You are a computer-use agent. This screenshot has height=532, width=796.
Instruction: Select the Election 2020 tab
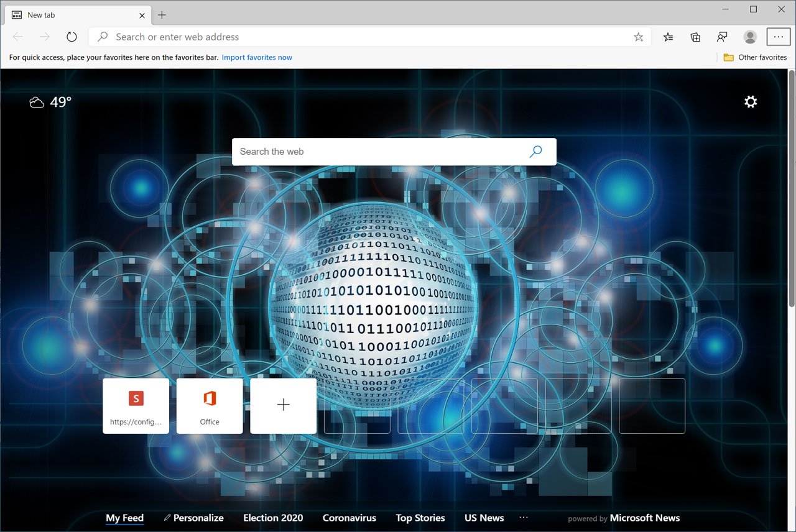point(273,518)
